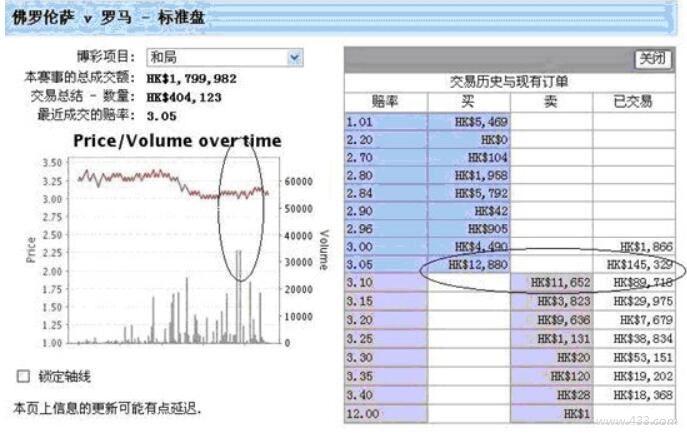Click the HK$12,880 buy amount
Viewport: 687px width, 434px height.
pyautogui.click(x=468, y=264)
